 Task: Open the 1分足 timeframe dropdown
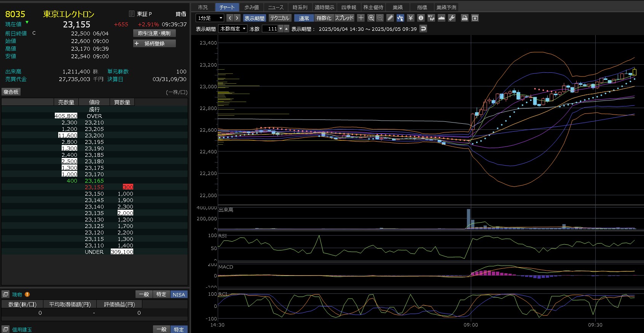210,18
